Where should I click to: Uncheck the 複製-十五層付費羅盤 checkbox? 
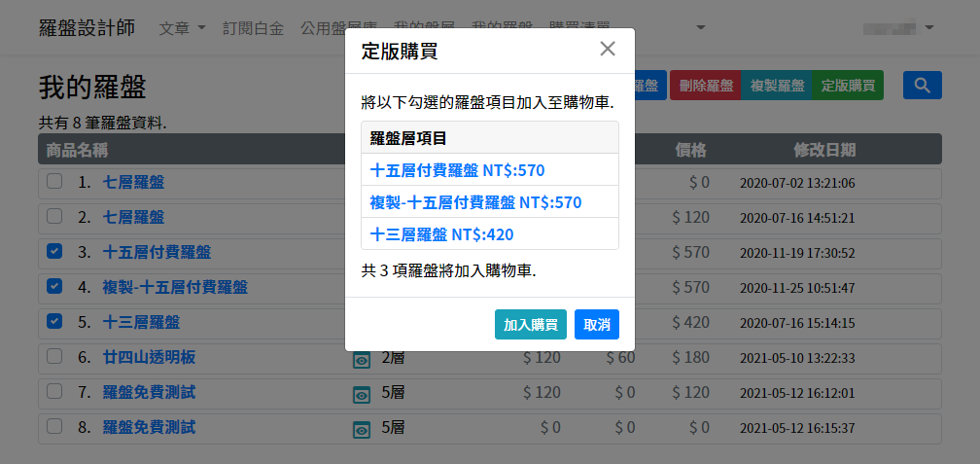click(x=54, y=286)
